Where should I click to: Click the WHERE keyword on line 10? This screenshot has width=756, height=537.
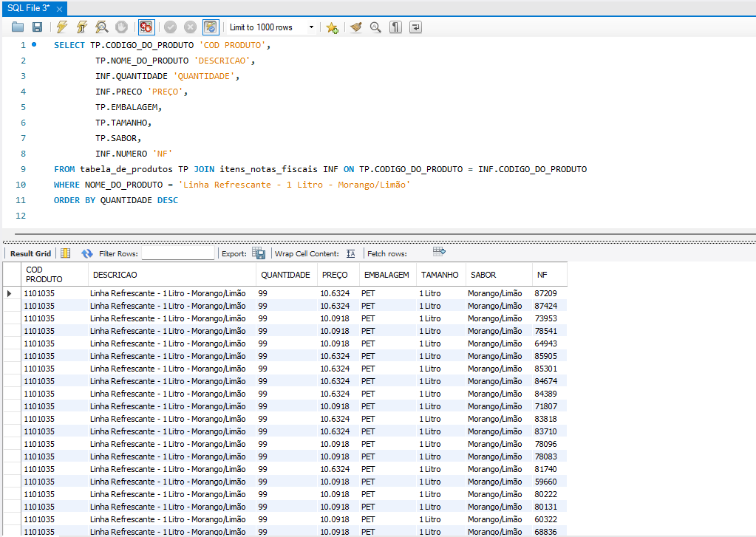pyautogui.click(x=67, y=185)
